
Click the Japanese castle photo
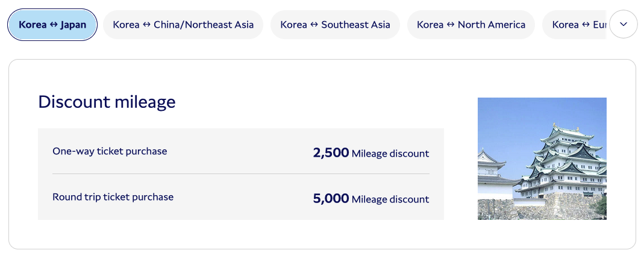click(x=542, y=158)
